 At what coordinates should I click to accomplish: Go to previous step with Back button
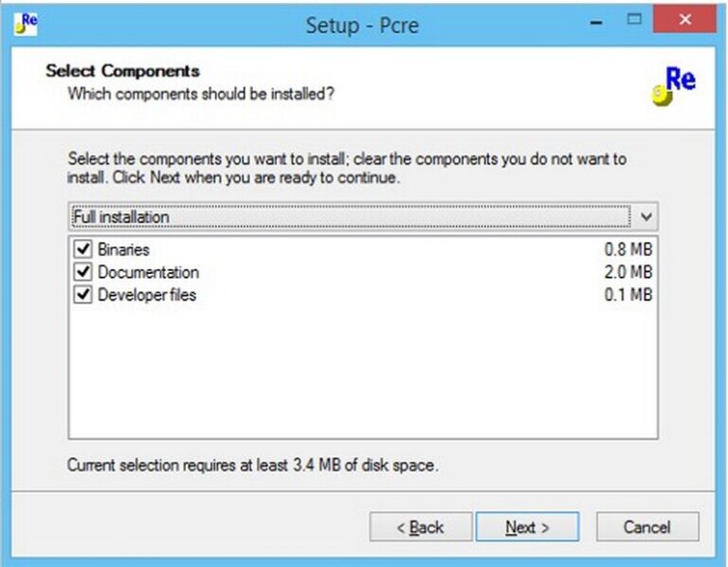[421, 526]
